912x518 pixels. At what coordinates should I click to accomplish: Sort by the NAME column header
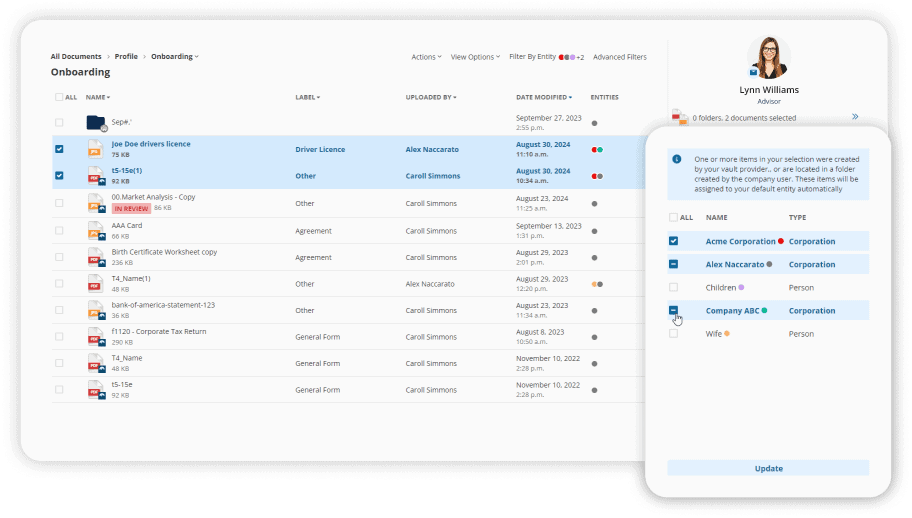98,97
